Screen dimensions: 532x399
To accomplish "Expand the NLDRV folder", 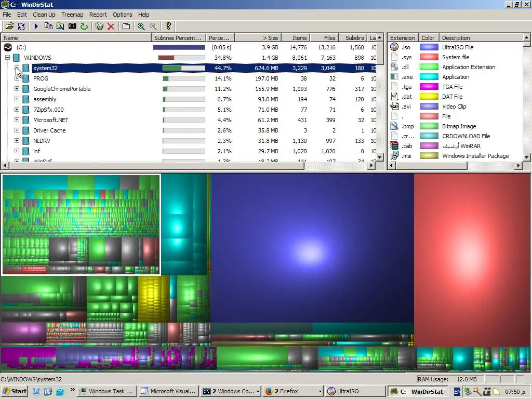I will point(17,140).
